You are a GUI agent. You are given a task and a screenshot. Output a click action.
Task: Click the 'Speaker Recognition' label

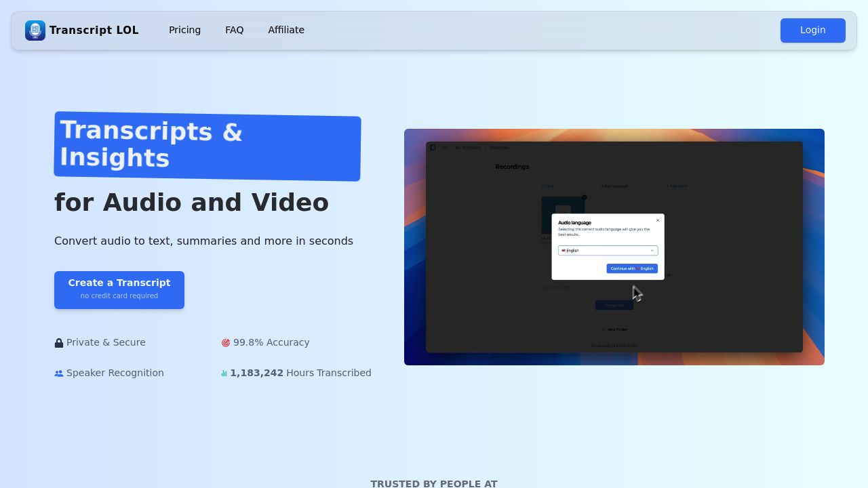[115, 373]
